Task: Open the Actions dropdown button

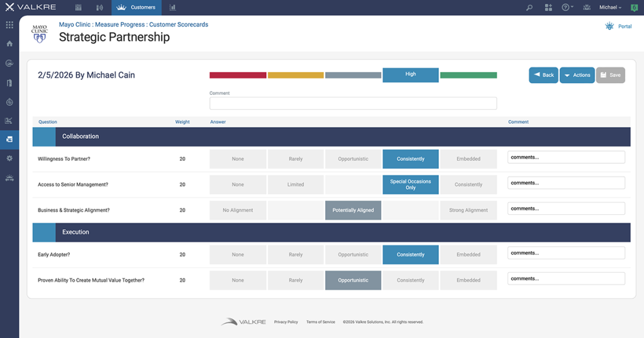Action: (577, 75)
